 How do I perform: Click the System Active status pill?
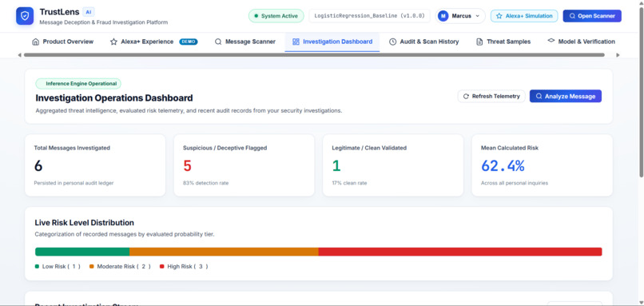tap(276, 16)
